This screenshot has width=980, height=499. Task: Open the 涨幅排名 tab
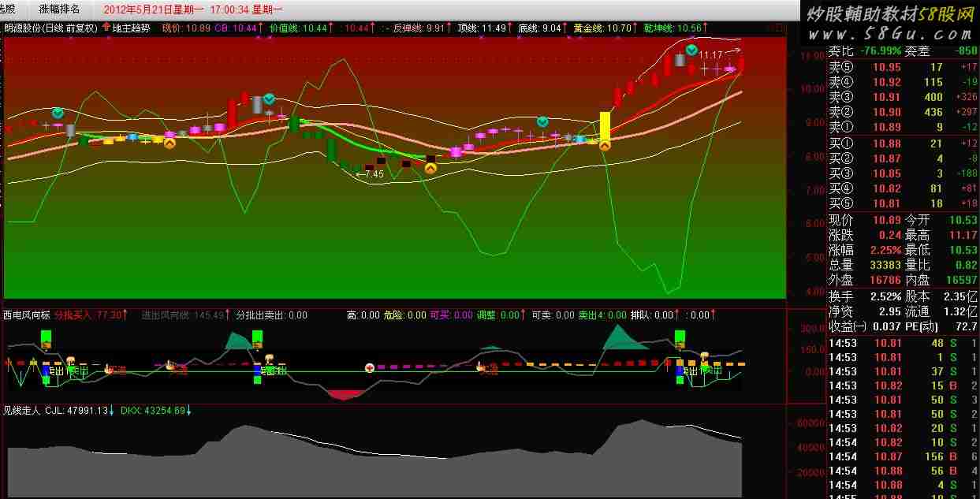tap(59, 9)
